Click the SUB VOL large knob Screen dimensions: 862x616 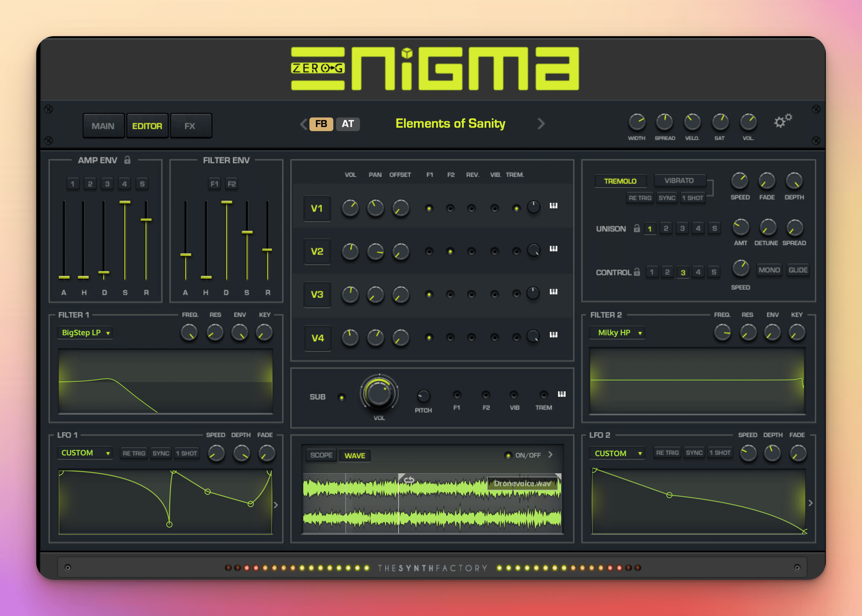click(x=379, y=393)
